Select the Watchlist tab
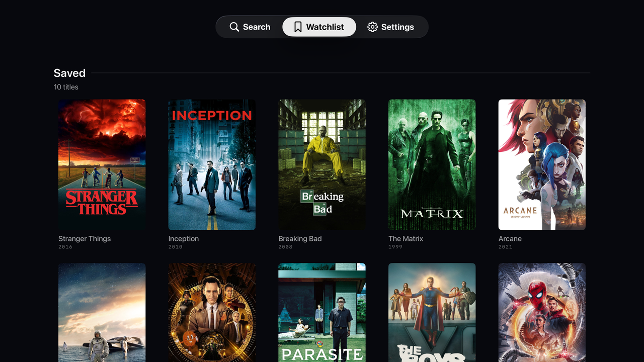644x362 pixels. pyautogui.click(x=319, y=27)
